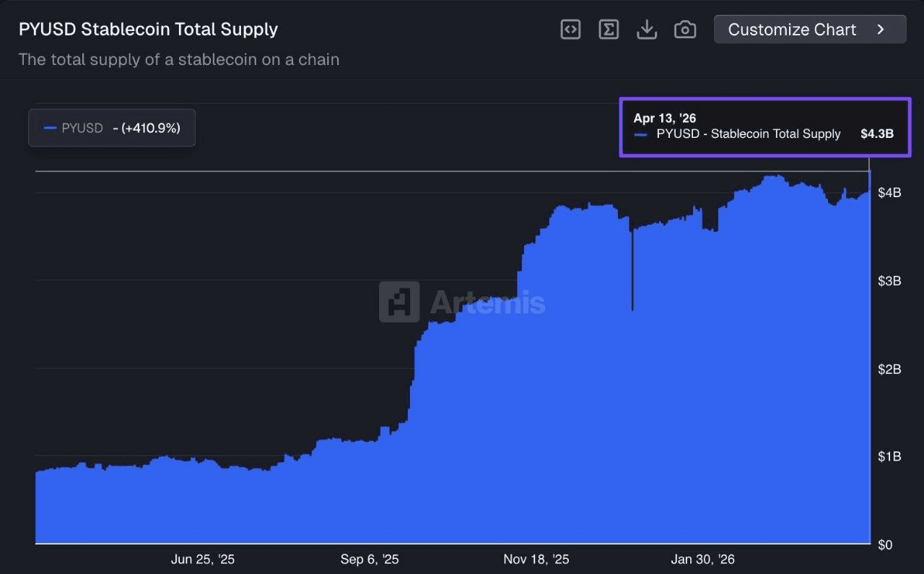Image resolution: width=924 pixels, height=574 pixels.
Task: Click the Apr 13, '26 tooltip date
Action: 665,118
